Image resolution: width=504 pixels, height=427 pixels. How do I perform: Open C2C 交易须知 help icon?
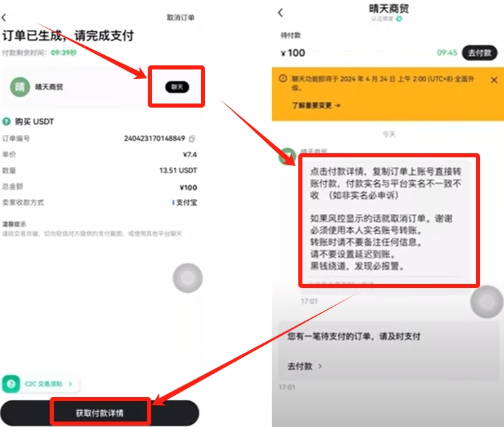(x=11, y=384)
